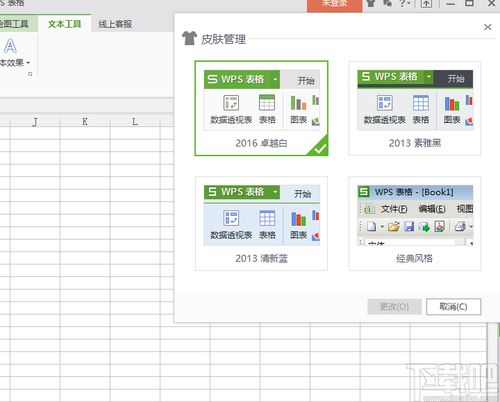Viewport: 500px width, 402px height.
Task: Click the chart icon in 2013 blue skin preview
Action: point(299,219)
